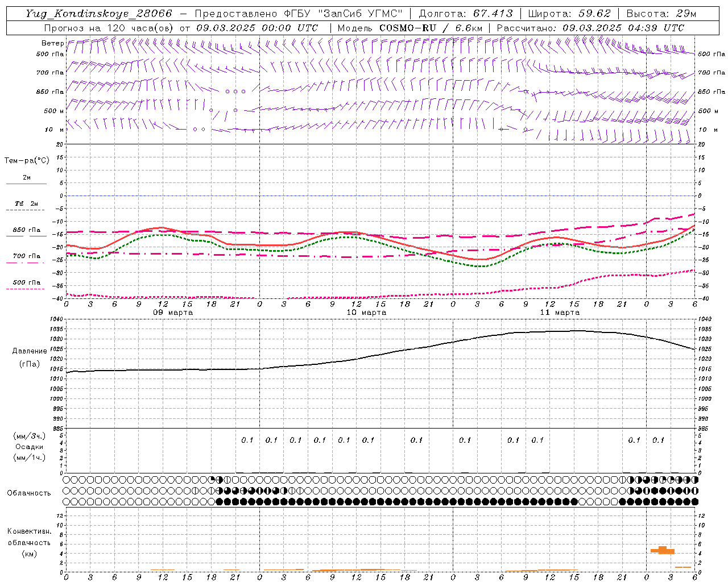Click the (км) unit label

coord(29,554)
